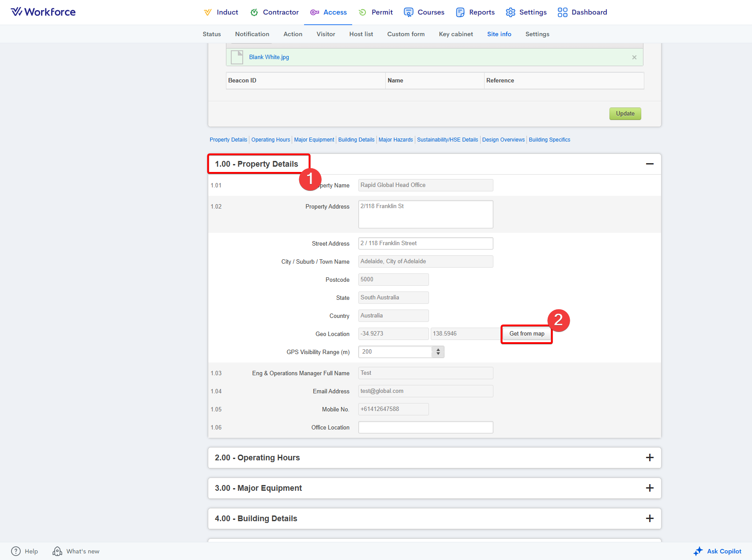This screenshot has width=752, height=560.
Task: Click the Induct module icon
Action: tap(207, 12)
